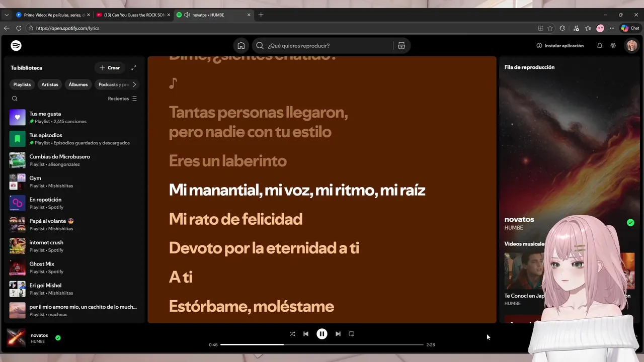
Task: Click the ¿Qué quieres reproducir? search field
Action: tap(331, 46)
